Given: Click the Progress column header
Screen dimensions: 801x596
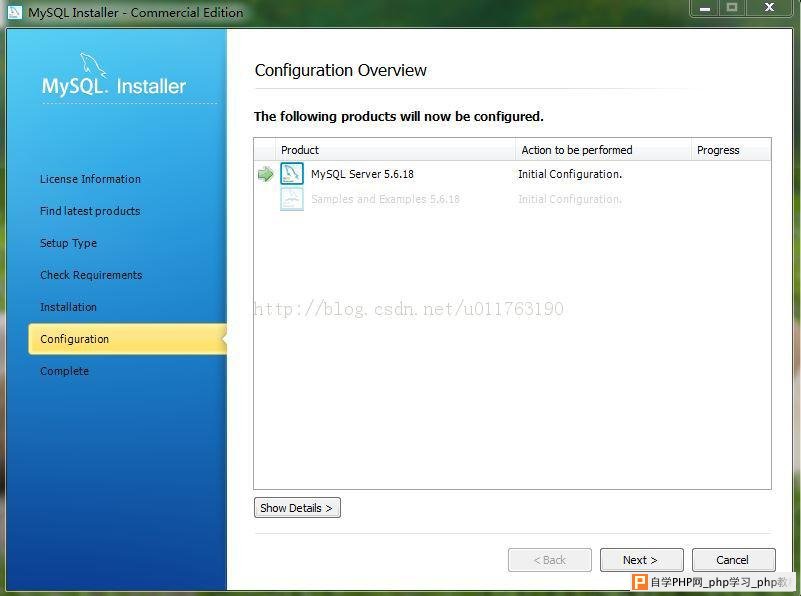Looking at the screenshot, I should pyautogui.click(x=731, y=150).
